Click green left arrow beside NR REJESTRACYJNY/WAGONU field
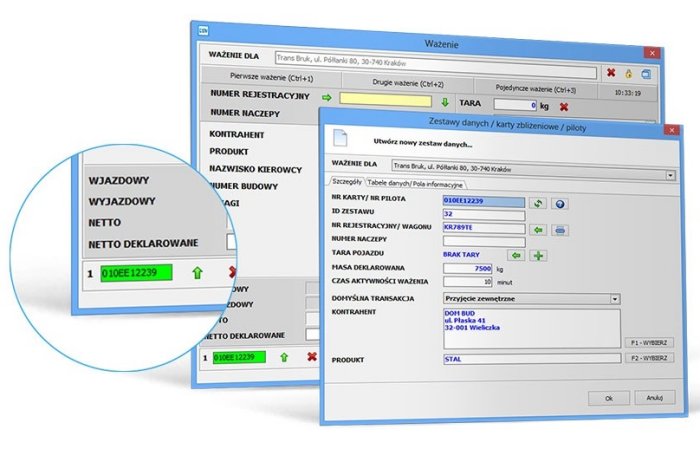The width and height of the screenshot is (700, 449). tap(537, 229)
